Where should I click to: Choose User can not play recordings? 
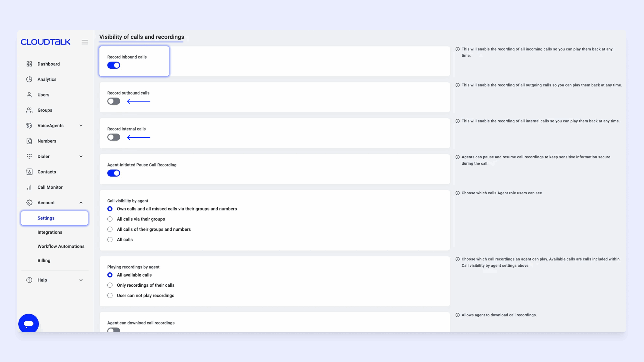click(x=110, y=296)
